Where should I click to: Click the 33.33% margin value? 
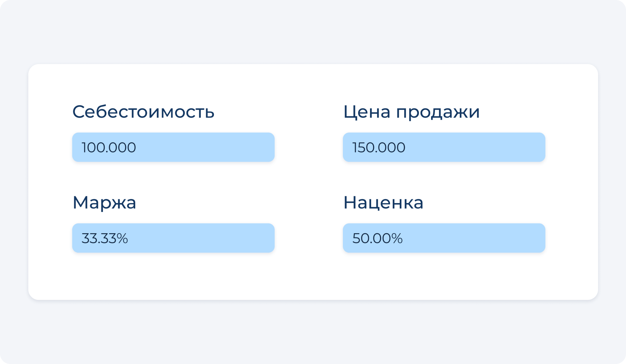[x=105, y=238]
